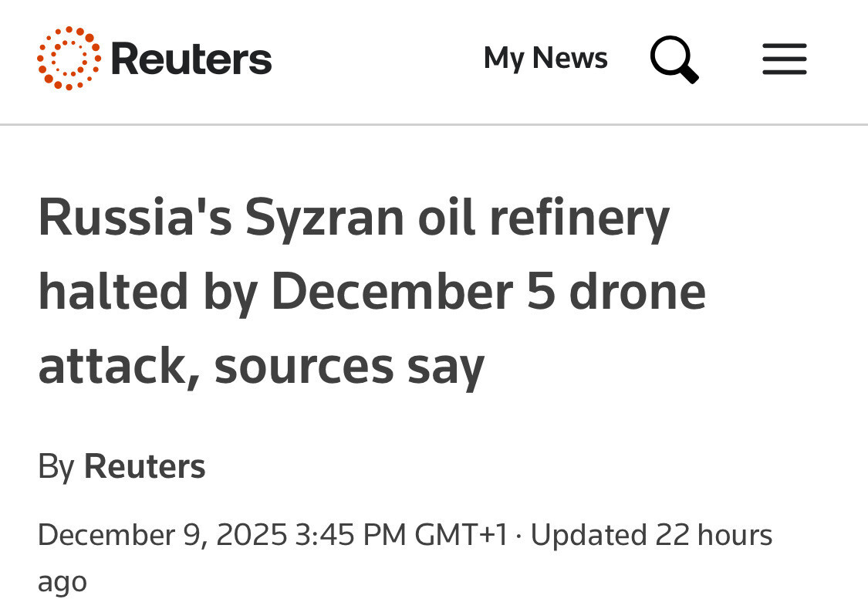Click the Reuters wordmark in header
The height and width of the screenshot is (616, 868).
click(x=191, y=59)
